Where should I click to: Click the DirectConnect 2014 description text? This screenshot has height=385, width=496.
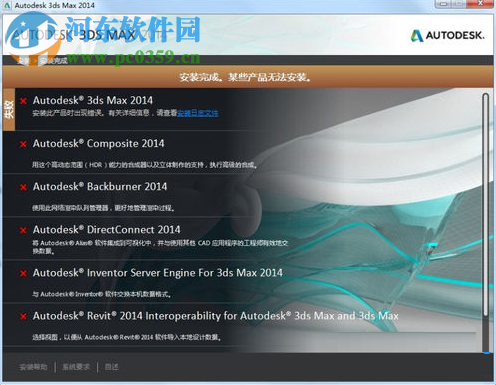coord(160,247)
